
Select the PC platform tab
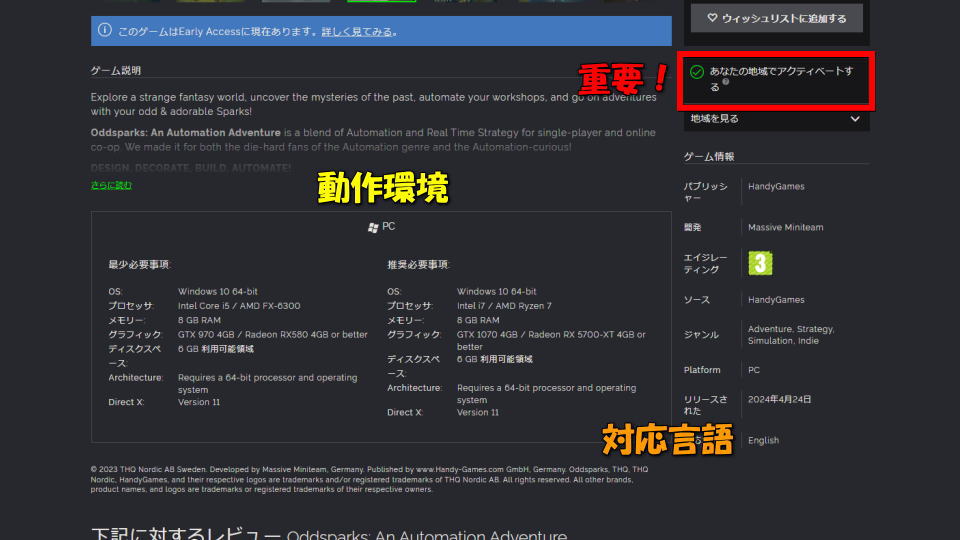click(381, 227)
